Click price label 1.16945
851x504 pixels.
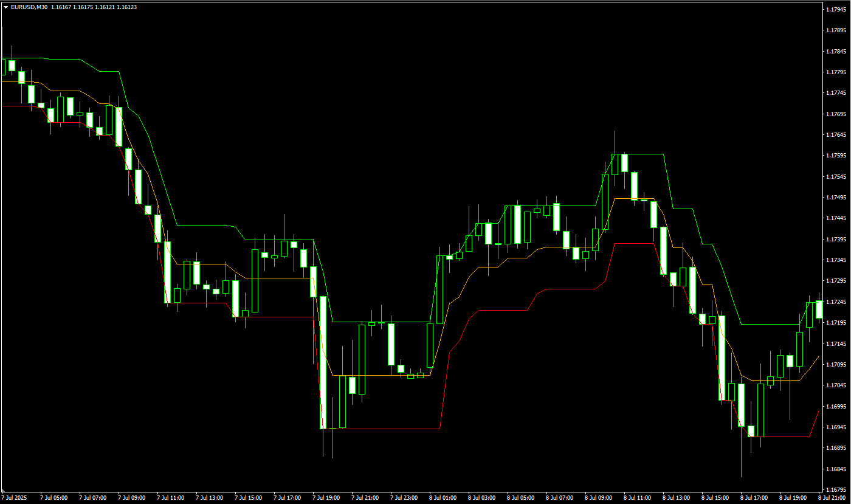click(x=836, y=427)
